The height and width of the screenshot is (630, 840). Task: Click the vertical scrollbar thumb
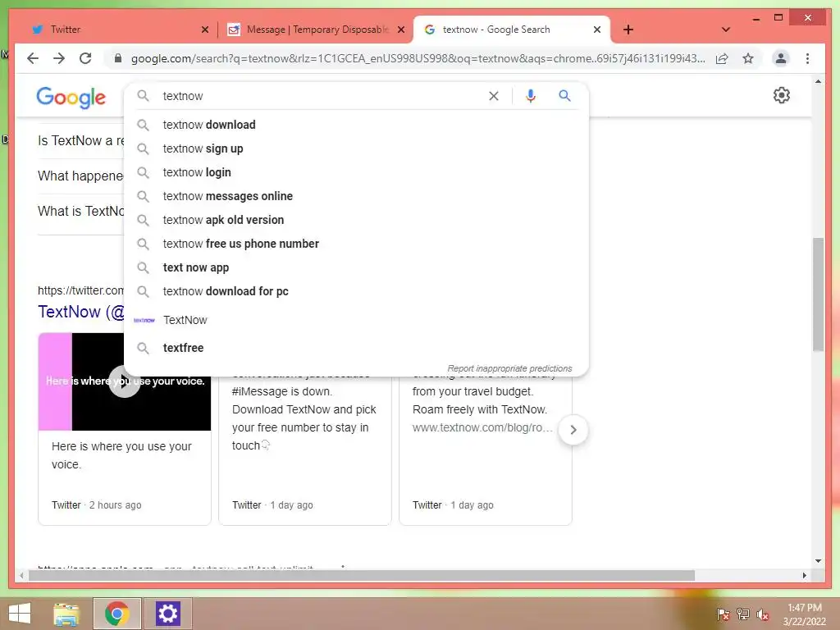pyautogui.click(x=818, y=294)
